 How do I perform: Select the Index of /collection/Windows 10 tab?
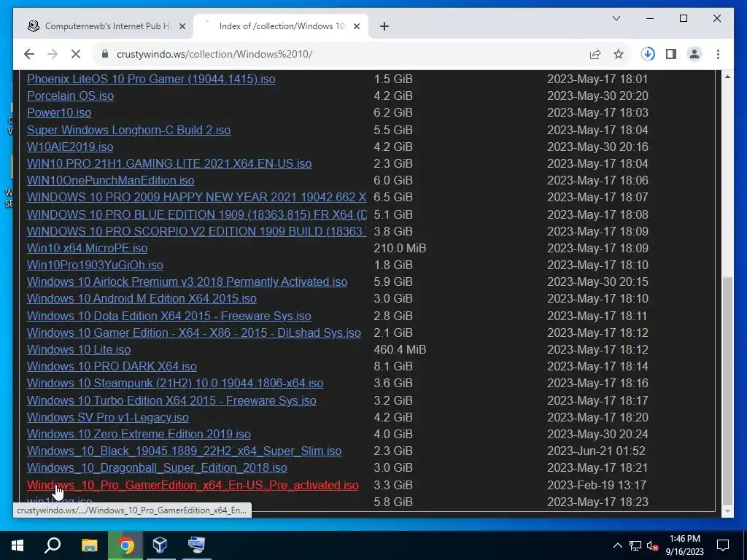[x=281, y=26]
